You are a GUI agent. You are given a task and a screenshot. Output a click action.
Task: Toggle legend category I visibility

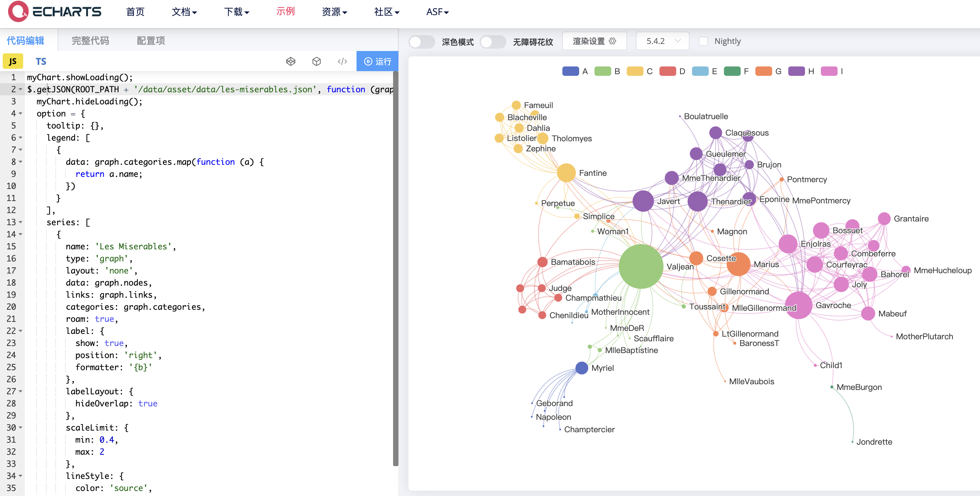coord(832,71)
